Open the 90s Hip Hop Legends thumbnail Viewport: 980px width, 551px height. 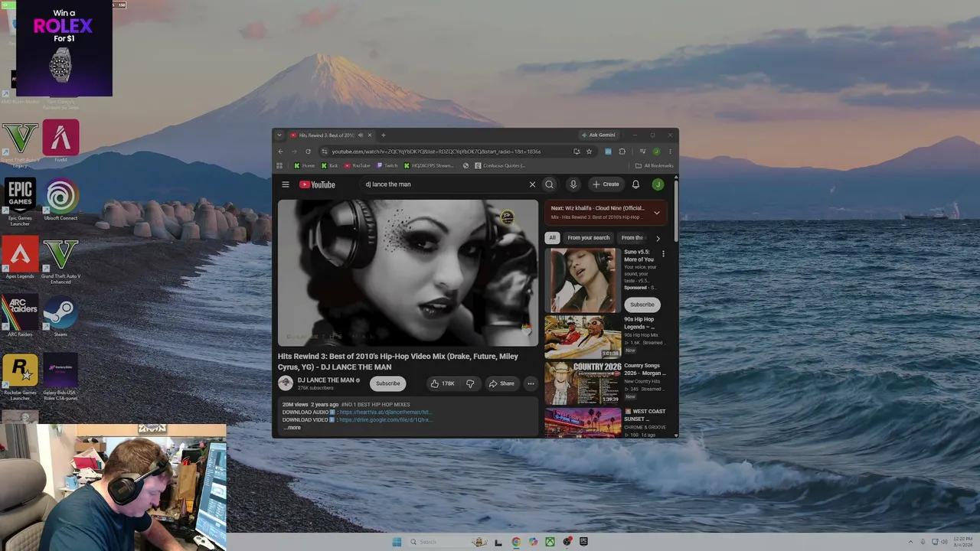(x=583, y=337)
